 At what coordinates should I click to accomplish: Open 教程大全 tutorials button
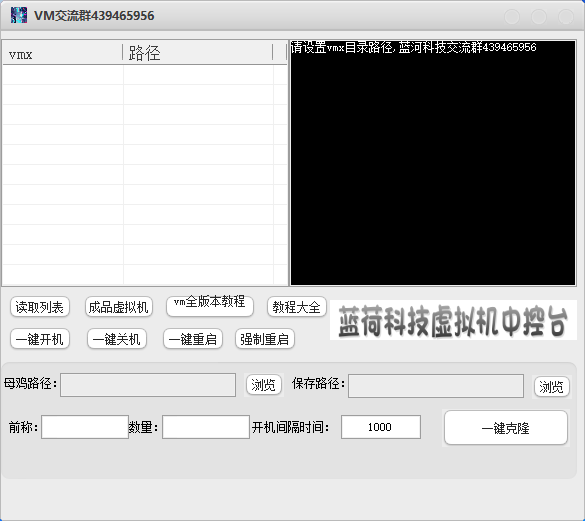(x=297, y=307)
